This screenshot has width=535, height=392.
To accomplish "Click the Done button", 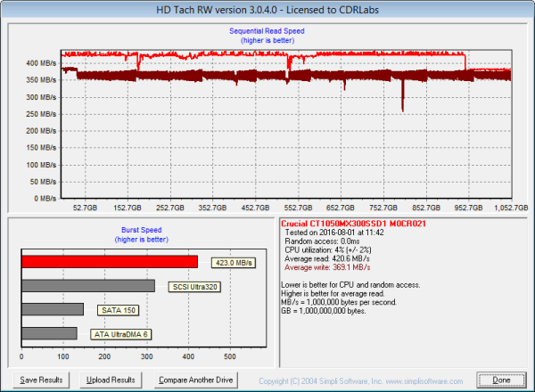I will tap(501, 380).
